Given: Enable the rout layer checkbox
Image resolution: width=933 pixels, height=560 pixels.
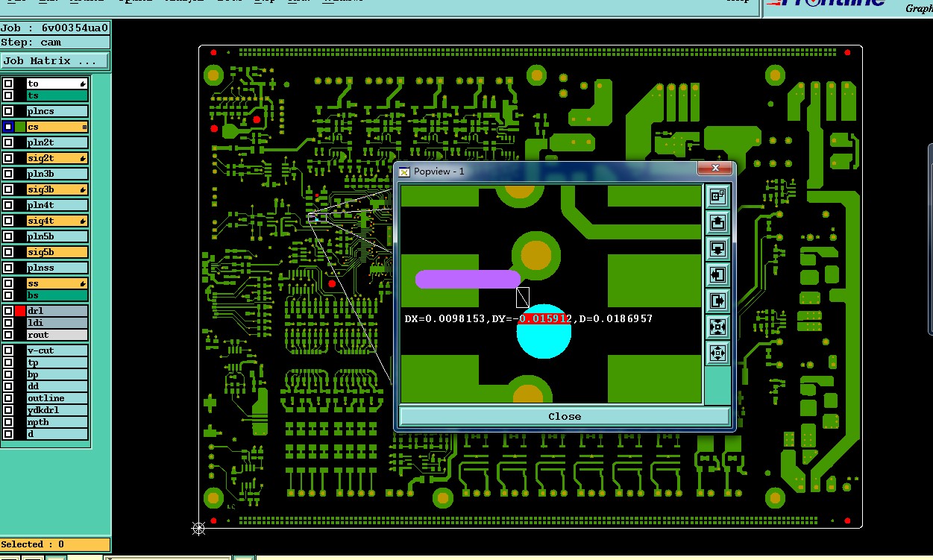Looking at the screenshot, I should [x=8, y=335].
